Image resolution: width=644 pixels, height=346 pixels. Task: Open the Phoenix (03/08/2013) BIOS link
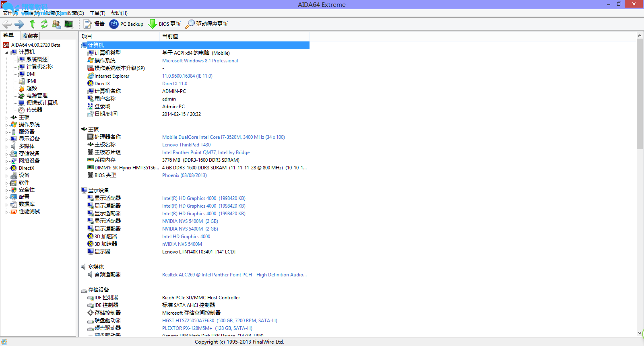click(x=184, y=175)
